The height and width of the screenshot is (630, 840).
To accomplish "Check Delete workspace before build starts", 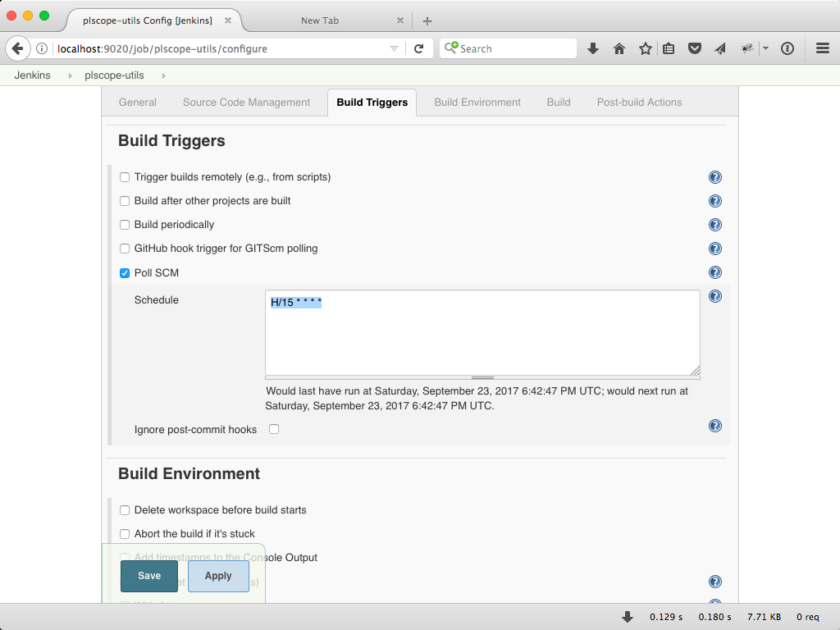I will pyautogui.click(x=125, y=510).
